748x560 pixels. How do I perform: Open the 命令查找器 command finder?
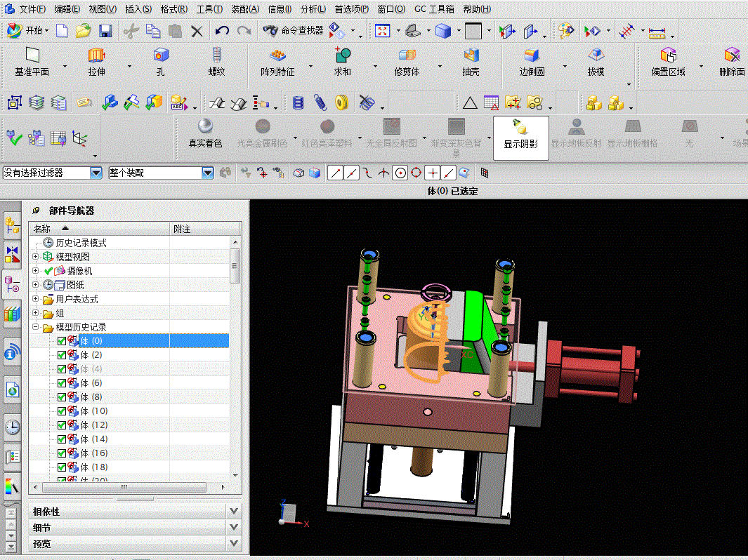coord(294,30)
